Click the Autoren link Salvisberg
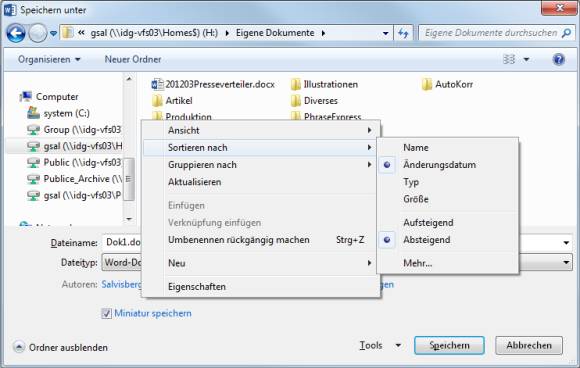580x368 pixels. [122, 284]
